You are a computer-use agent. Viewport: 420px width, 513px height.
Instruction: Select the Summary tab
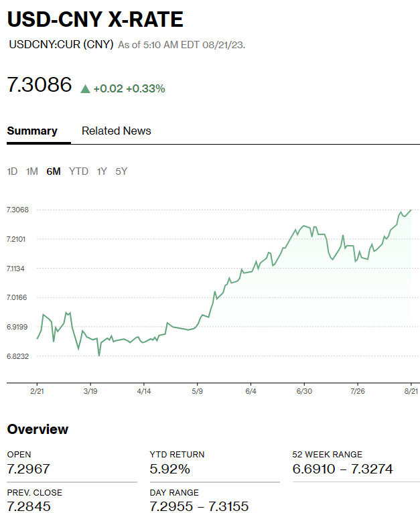click(32, 131)
